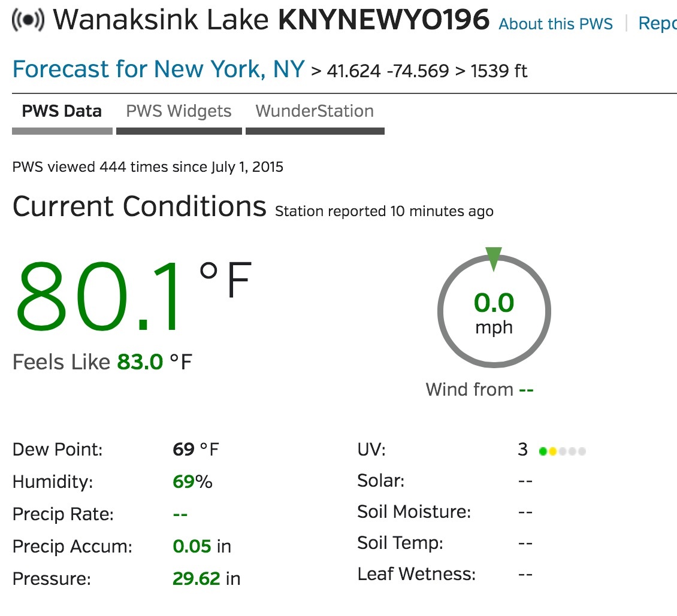Viewport: 677px width, 616px height.
Task: Click the green wind direction arrow
Action: (493, 259)
